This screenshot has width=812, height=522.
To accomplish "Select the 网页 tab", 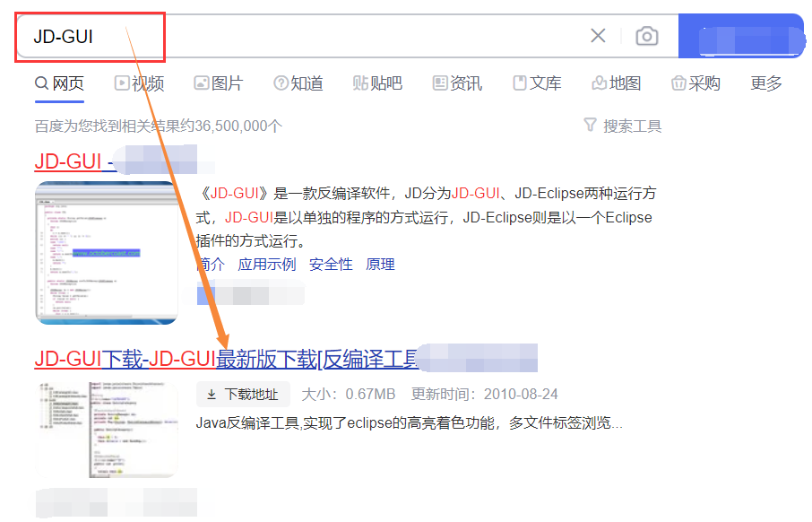I will point(59,83).
